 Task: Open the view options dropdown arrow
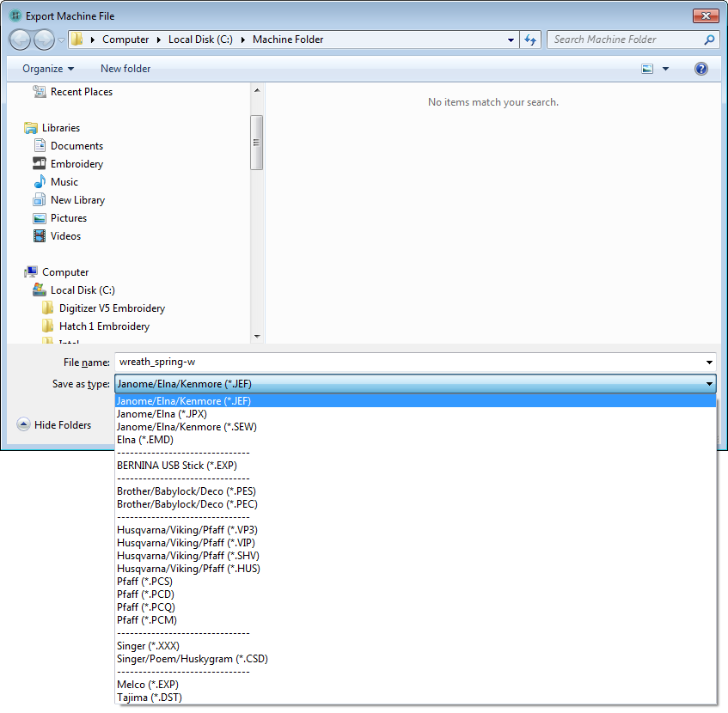[x=665, y=69]
